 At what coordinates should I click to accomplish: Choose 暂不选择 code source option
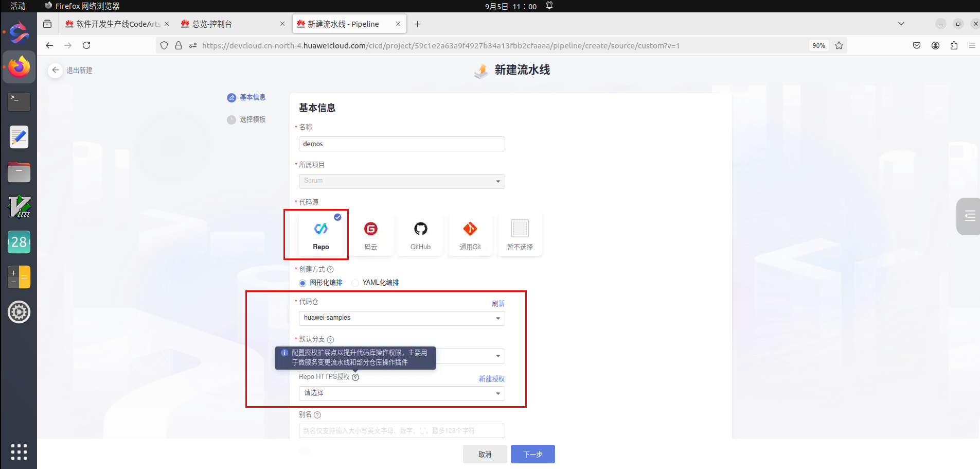coord(520,234)
